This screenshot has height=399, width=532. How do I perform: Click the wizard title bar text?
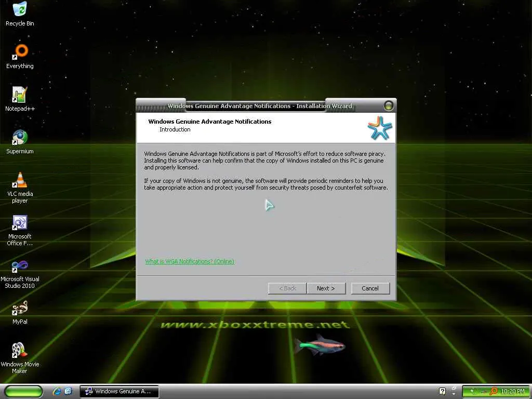coord(260,106)
